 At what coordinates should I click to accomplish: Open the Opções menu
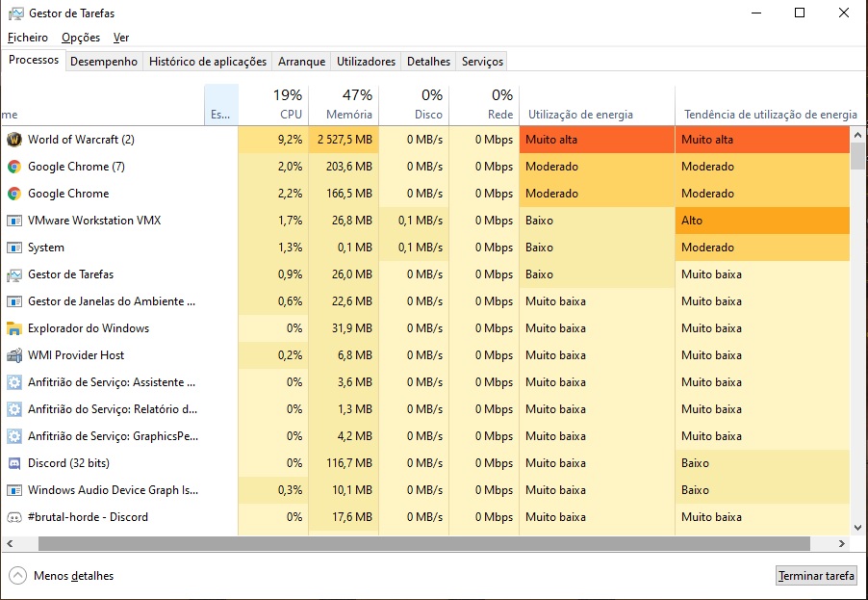pyautogui.click(x=81, y=38)
